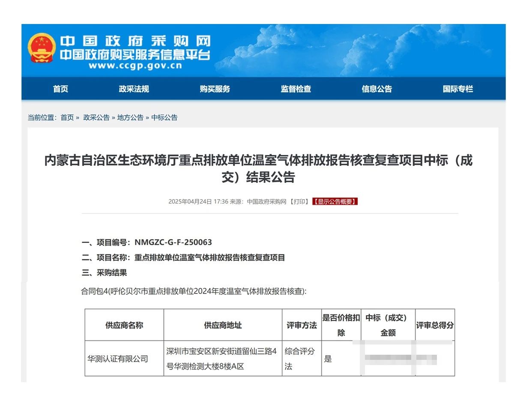
Task: Open the 信息公告 navigation item
Action: (377, 89)
